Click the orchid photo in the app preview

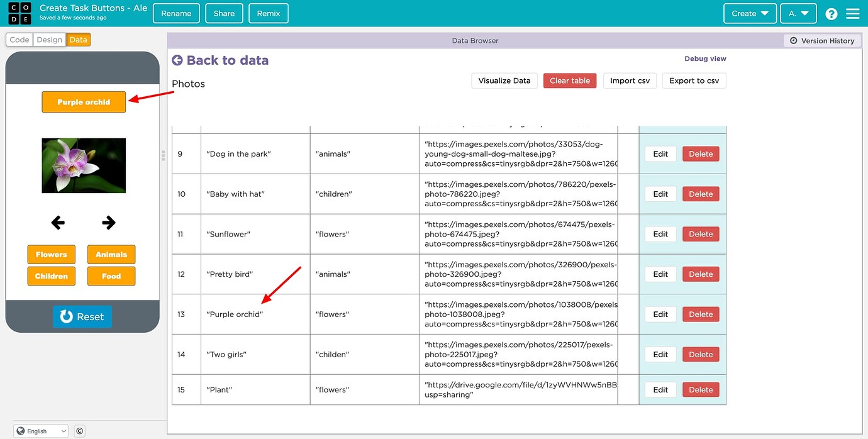coord(83,165)
